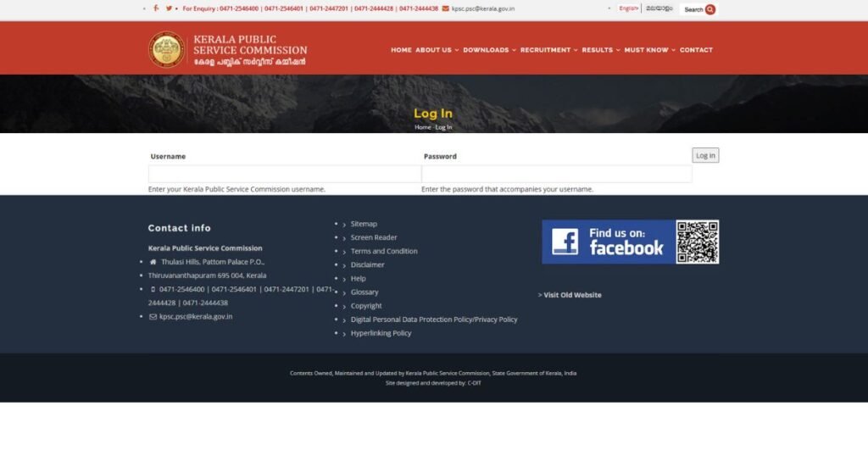Image resolution: width=868 pixels, height=456 pixels.
Task: Open the Find us on Facebook banner
Action: coord(608,242)
